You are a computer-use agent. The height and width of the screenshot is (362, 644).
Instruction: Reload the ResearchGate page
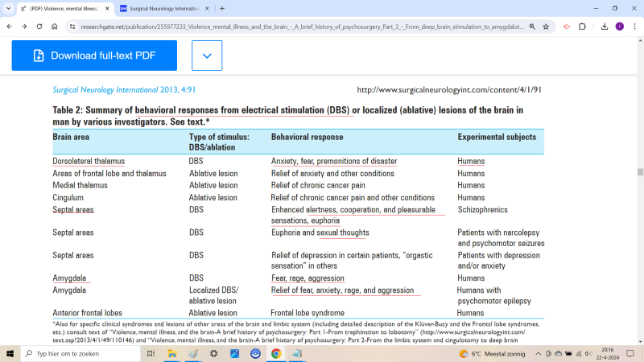coord(39,27)
